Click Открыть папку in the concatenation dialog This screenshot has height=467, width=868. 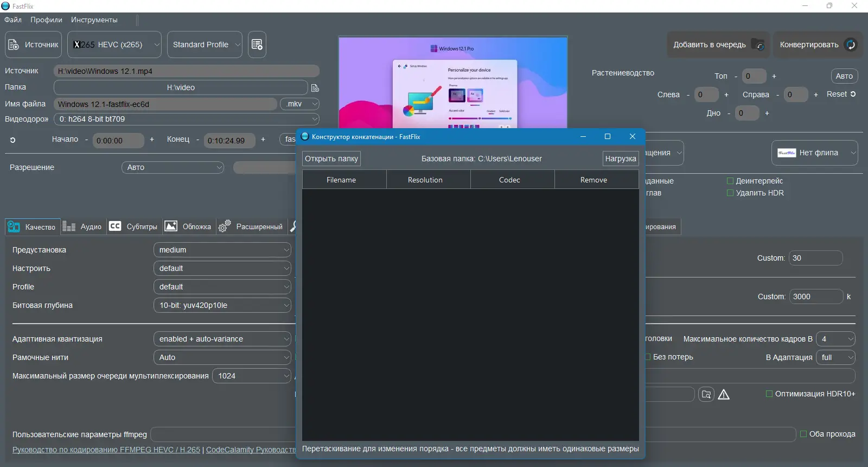(x=331, y=159)
